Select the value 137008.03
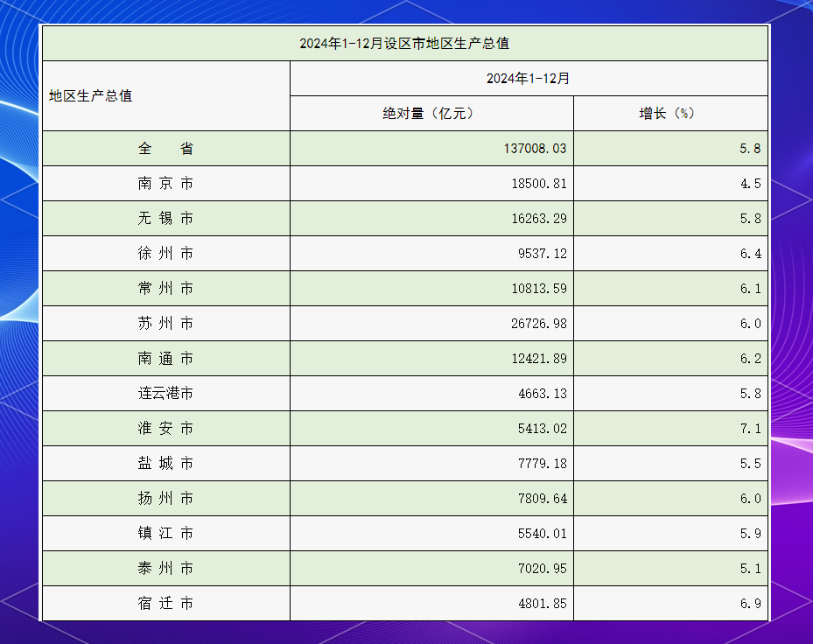813x644 pixels. click(535, 149)
